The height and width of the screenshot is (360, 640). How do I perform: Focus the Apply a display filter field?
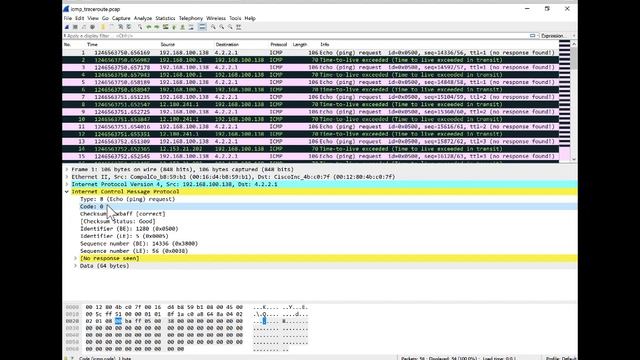(x=296, y=36)
